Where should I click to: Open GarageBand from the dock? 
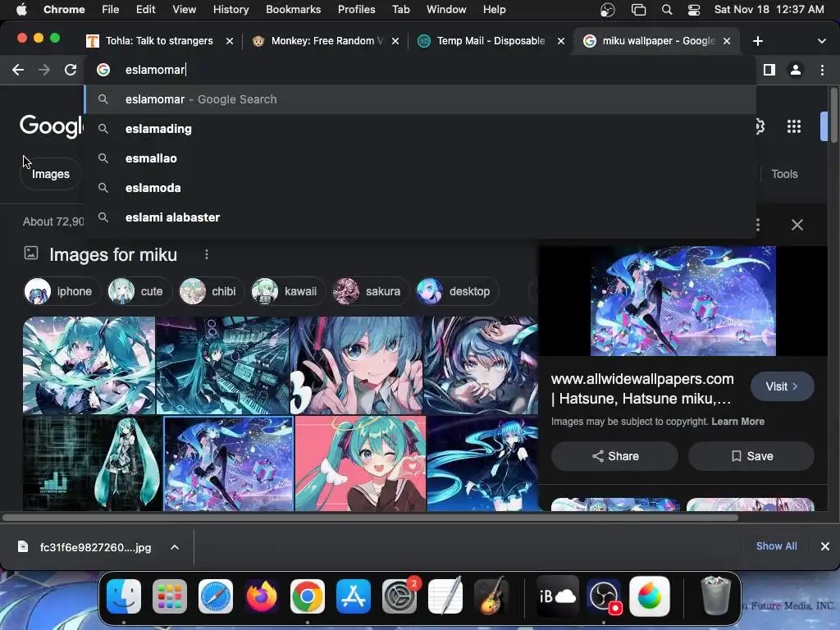click(x=491, y=596)
